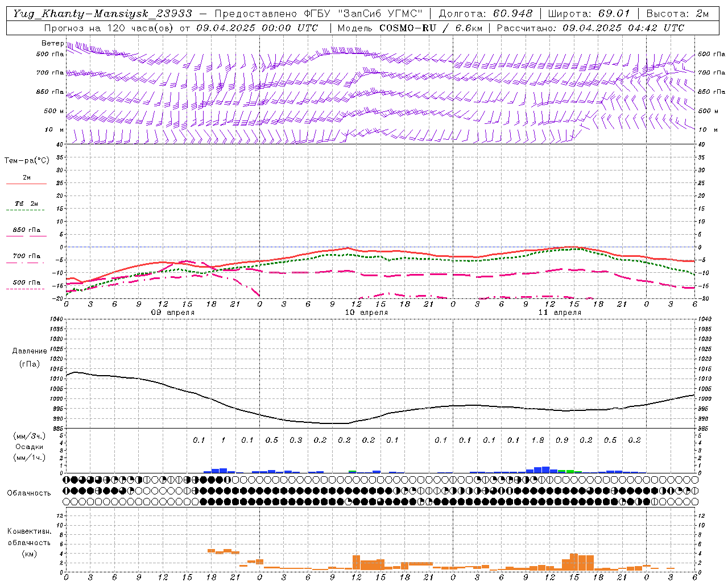The image size is (728, 582).
Task: Select the latitude value Широта: 69.01
Action: (589, 14)
